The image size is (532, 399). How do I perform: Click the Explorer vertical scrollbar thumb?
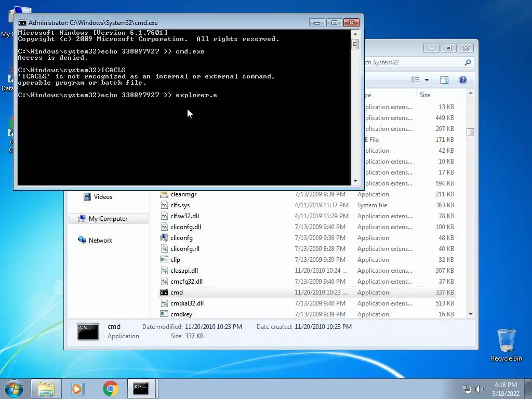(x=470, y=132)
